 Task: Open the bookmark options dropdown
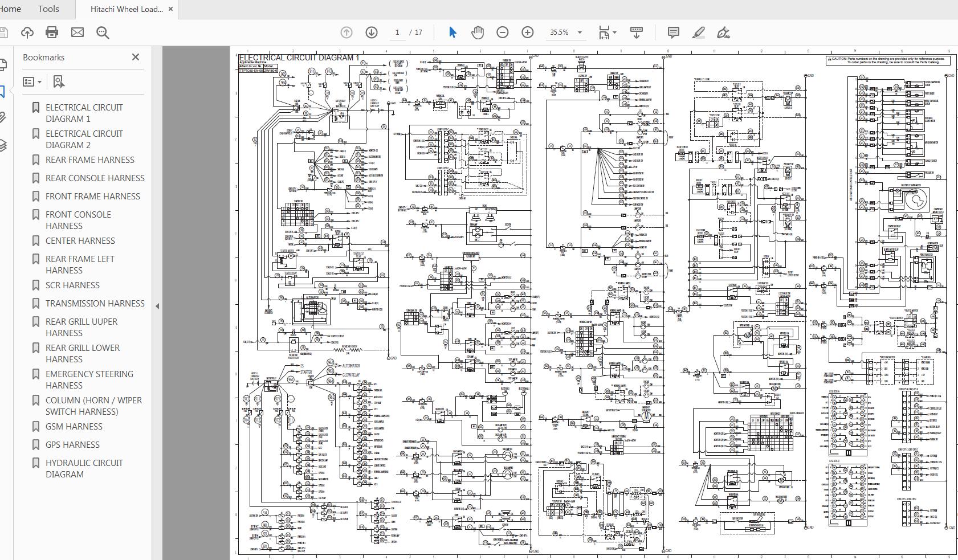tap(32, 81)
